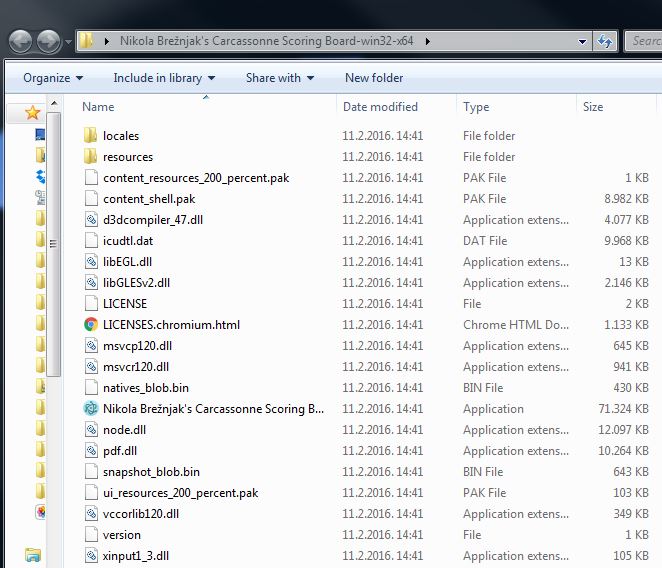Click the msvcr120.dll file icon

pyautogui.click(x=91, y=367)
